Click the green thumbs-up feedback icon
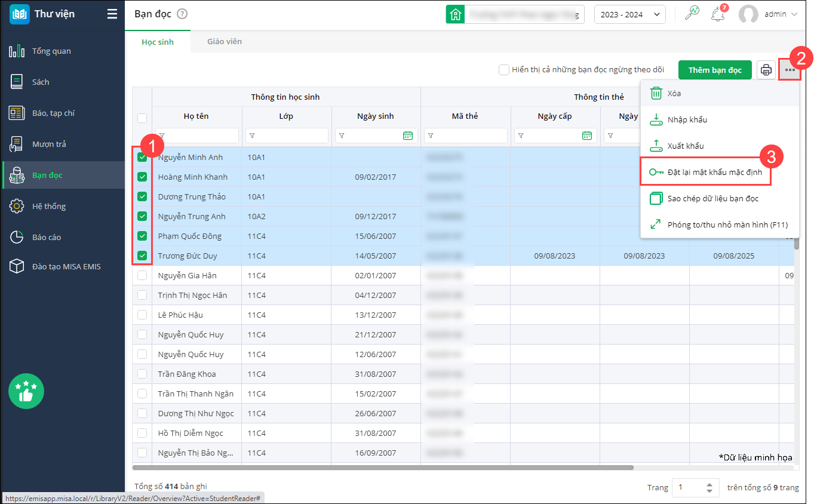The width and height of the screenshot is (814, 504). point(26,391)
